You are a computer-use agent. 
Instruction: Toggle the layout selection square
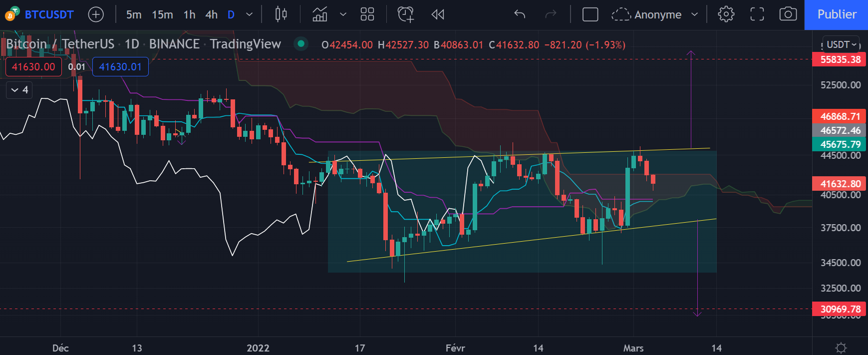tap(590, 14)
